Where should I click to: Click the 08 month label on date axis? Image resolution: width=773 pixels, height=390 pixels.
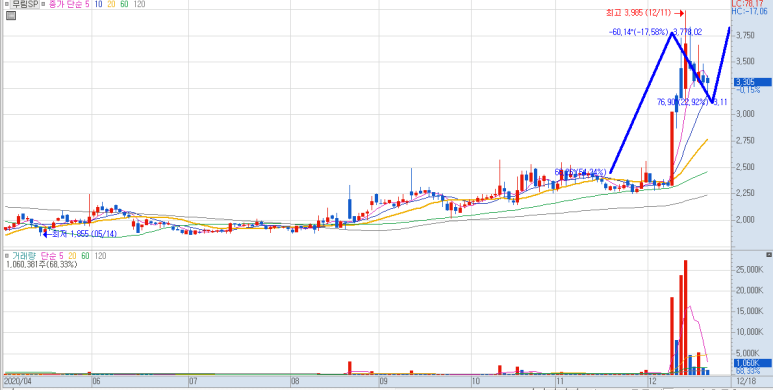pyautogui.click(x=295, y=381)
